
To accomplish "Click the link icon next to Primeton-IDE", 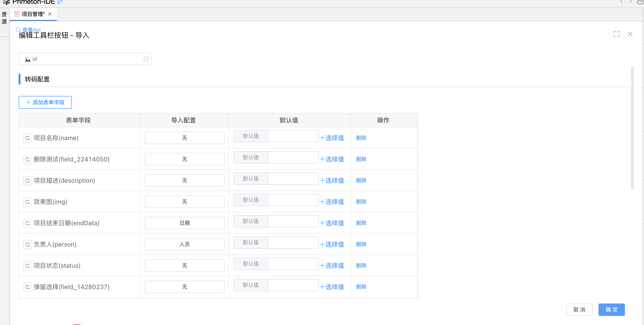I will [60, 2].
